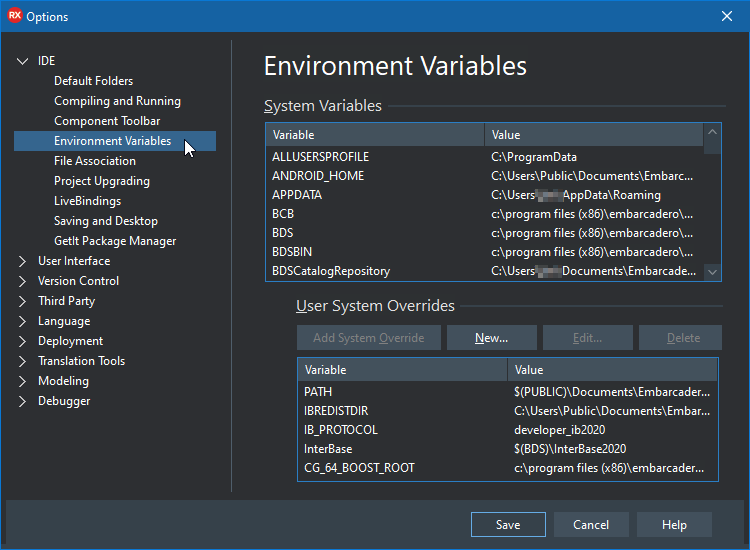Click the Save button

pos(508,525)
